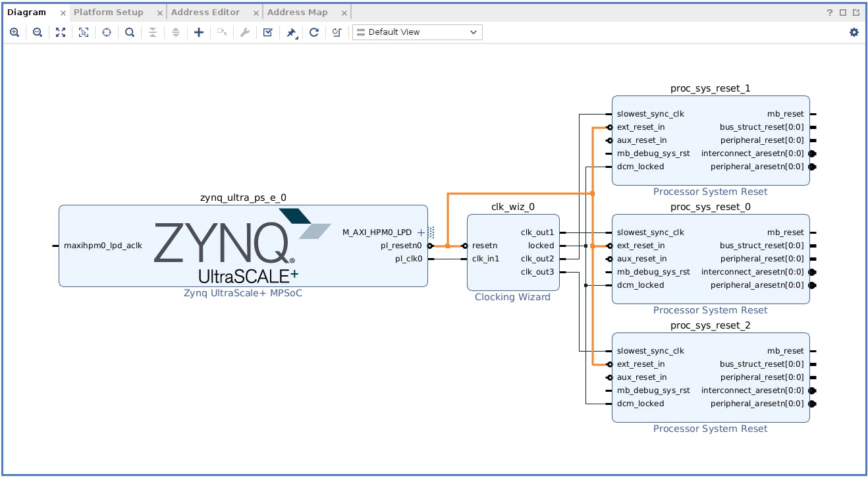868x478 pixels.
Task: Zoom out of the block diagram
Action: point(38,32)
